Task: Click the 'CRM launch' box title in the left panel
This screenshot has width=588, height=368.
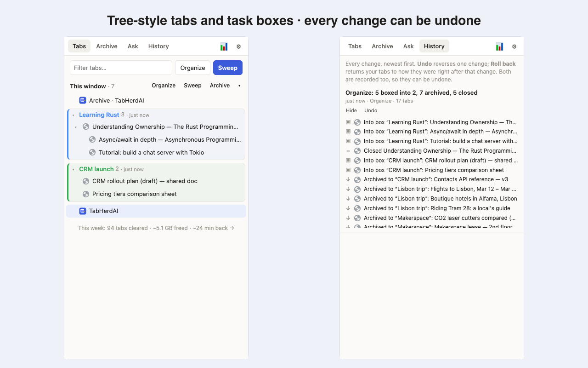Action: point(96,169)
